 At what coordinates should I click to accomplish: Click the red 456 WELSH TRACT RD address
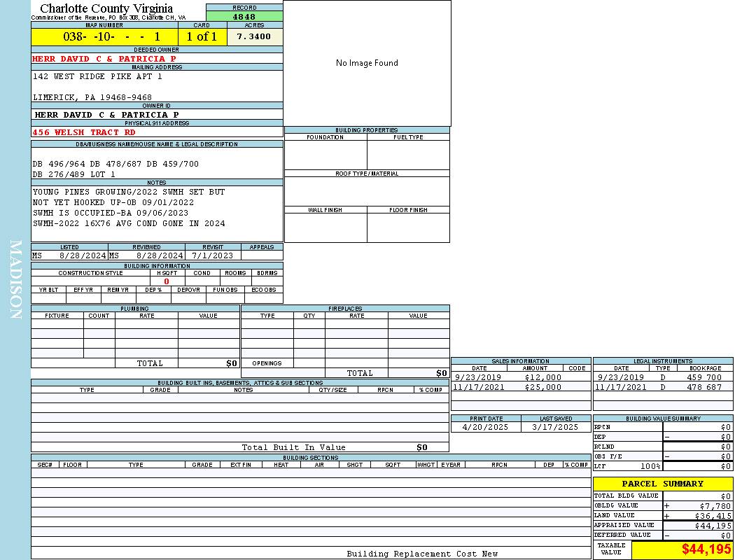[84, 132]
